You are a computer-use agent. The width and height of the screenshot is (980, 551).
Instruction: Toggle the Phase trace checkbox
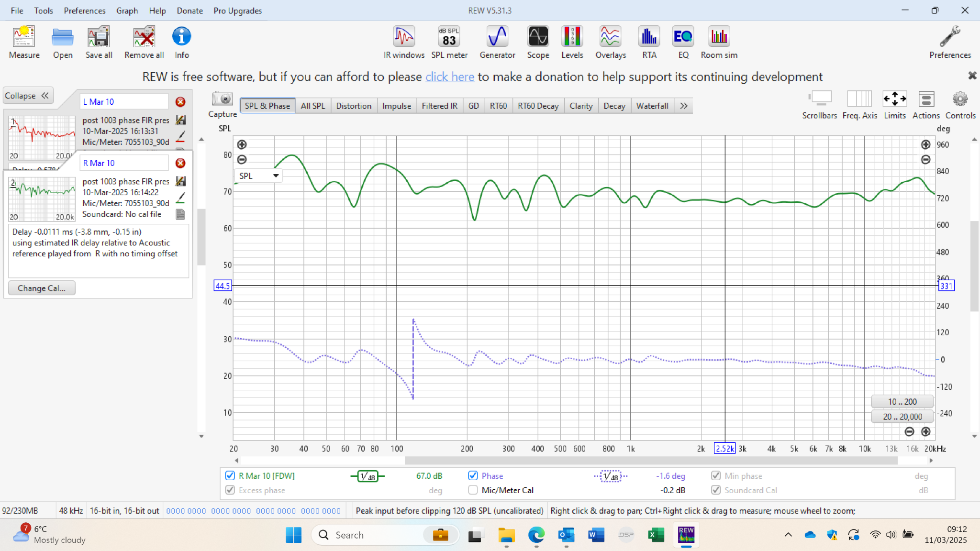(x=473, y=475)
